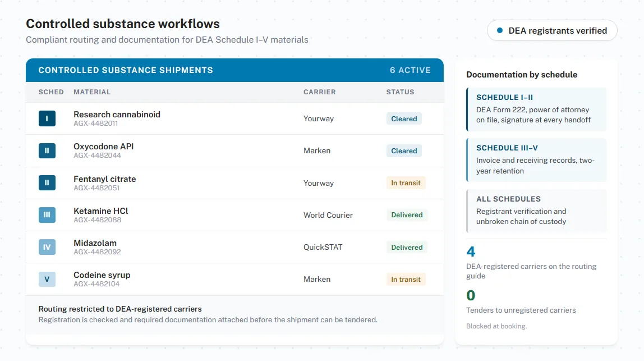
Task: Click the Research cannabinoid material name
Action: coord(117,115)
